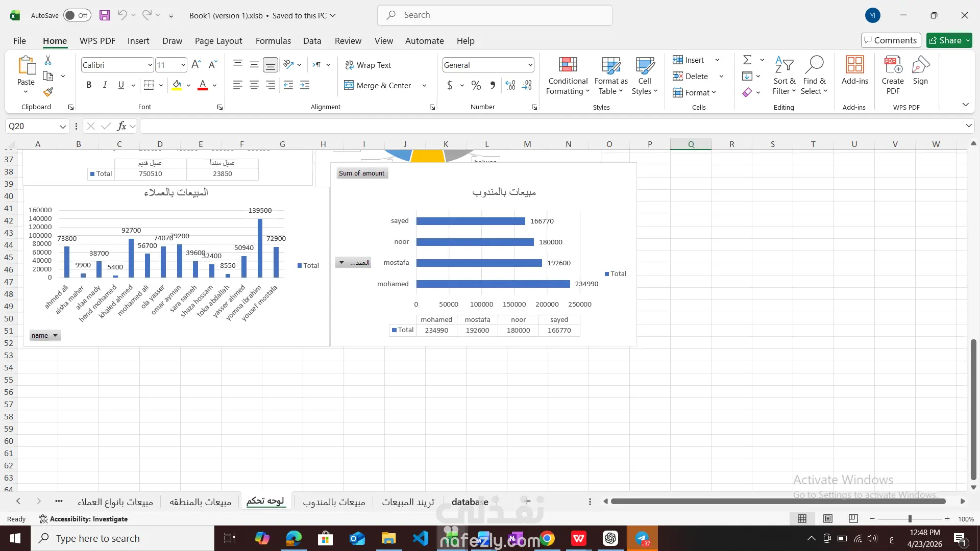Click the Cut scissors icon
The height and width of the screenshot is (551, 980).
pyautogui.click(x=48, y=60)
